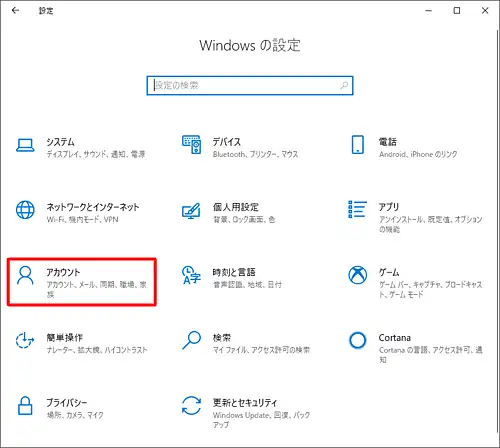Screen dimensions: 500x448
Task: Click the 'マイ ファイル、アクセス許可の検索' description
Action: tap(261, 350)
